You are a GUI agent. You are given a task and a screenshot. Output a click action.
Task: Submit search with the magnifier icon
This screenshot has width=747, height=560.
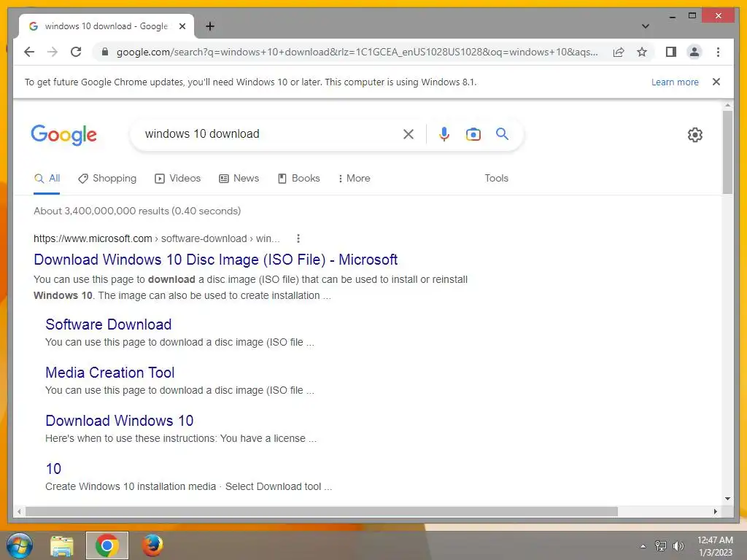(x=502, y=134)
